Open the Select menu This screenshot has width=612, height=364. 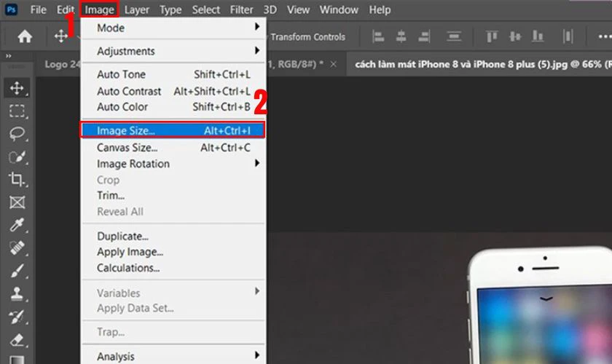click(x=205, y=9)
